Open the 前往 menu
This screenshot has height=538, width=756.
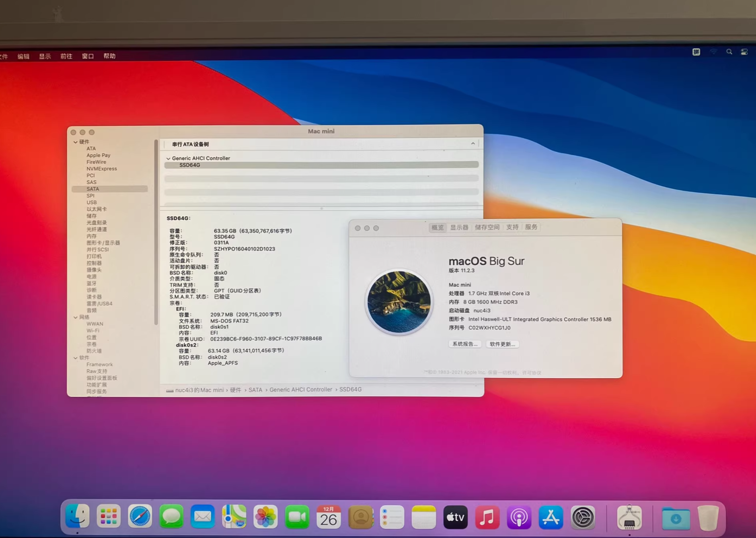[x=66, y=56]
